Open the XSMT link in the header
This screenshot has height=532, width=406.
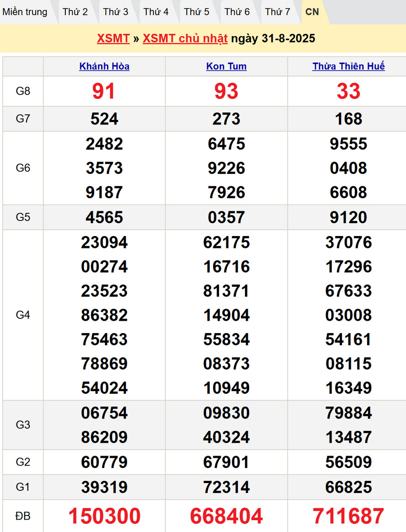click(113, 38)
